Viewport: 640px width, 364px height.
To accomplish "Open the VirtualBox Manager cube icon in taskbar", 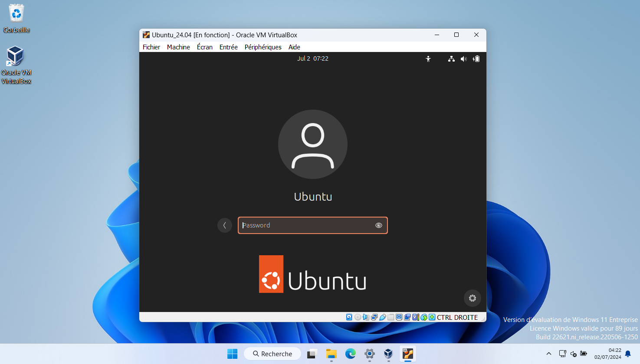I will click(388, 354).
